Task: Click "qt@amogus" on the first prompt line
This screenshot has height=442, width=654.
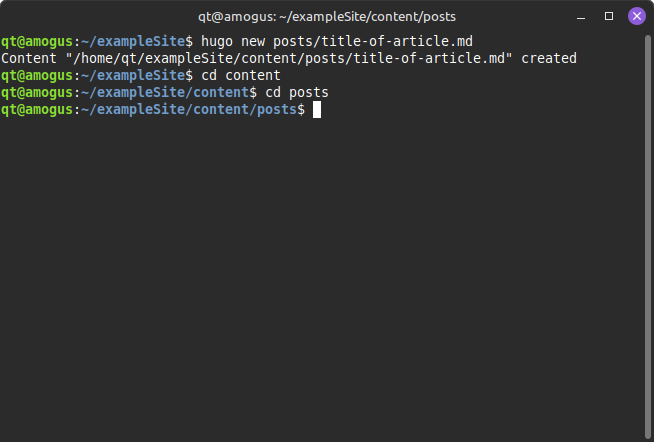Action: coord(37,41)
